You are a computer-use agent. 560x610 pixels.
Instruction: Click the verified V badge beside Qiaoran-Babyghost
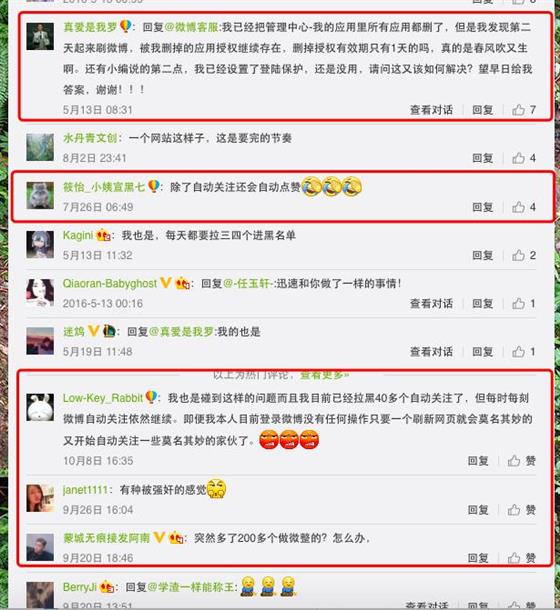165,283
